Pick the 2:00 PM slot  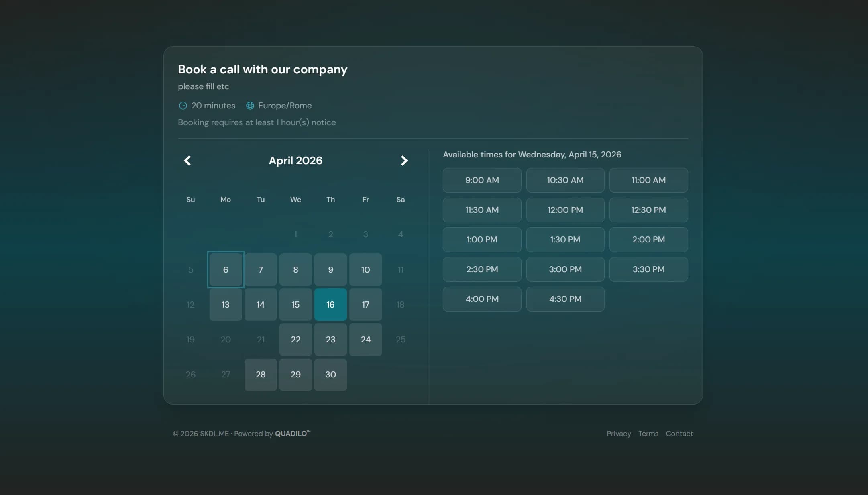coord(648,240)
